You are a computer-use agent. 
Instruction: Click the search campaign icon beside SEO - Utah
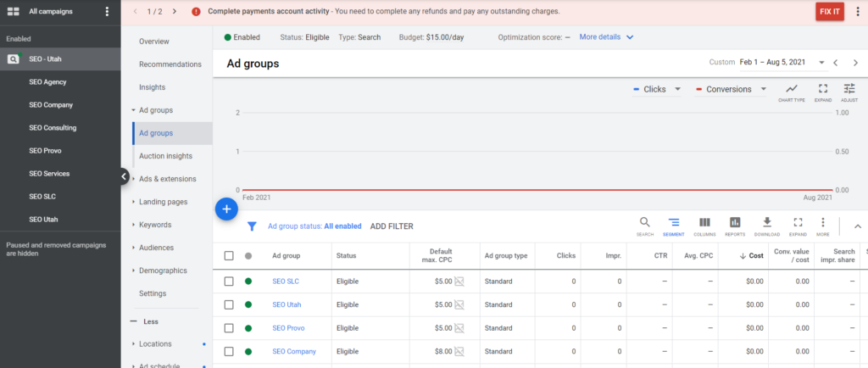coord(14,59)
